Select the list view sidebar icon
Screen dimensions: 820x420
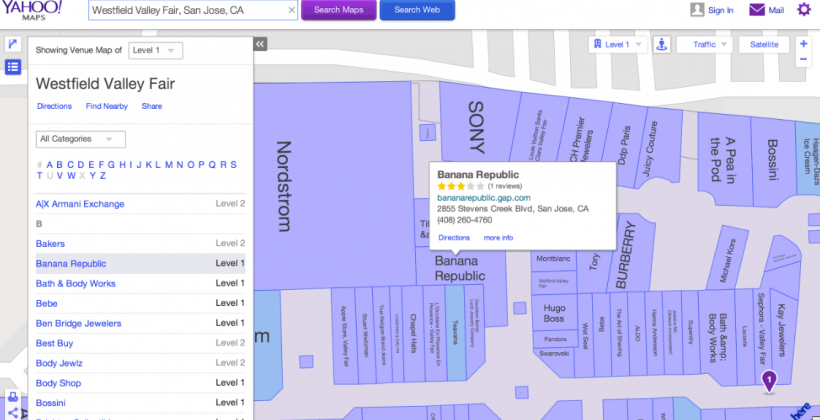(13, 66)
